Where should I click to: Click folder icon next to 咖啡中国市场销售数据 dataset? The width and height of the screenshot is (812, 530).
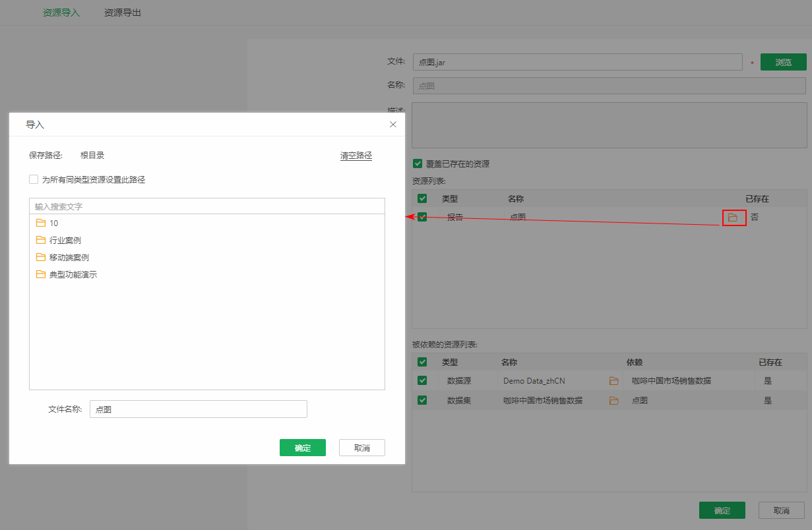614,400
